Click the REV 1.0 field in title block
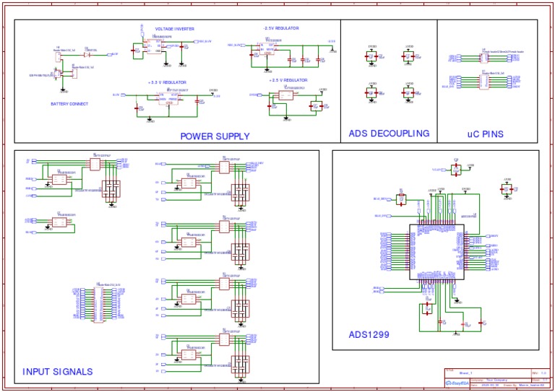555x392 pixels. pyautogui.click(x=540, y=373)
